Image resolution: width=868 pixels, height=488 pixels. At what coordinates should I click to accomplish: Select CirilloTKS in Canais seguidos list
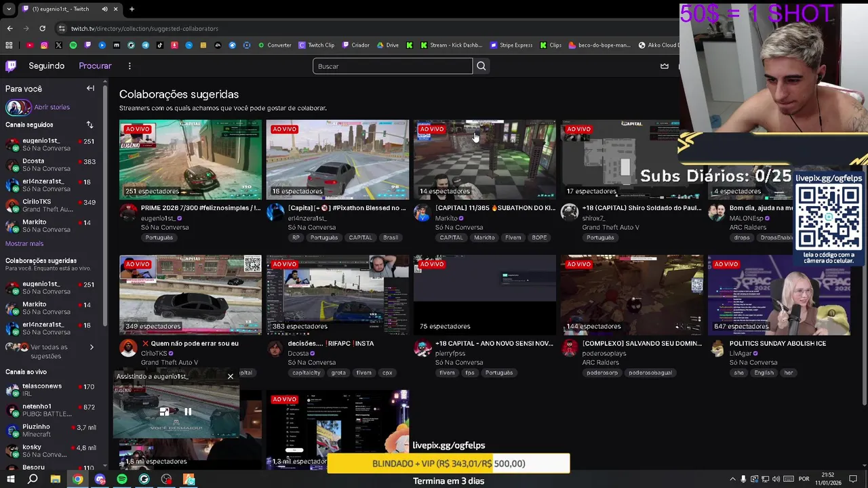point(51,205)
